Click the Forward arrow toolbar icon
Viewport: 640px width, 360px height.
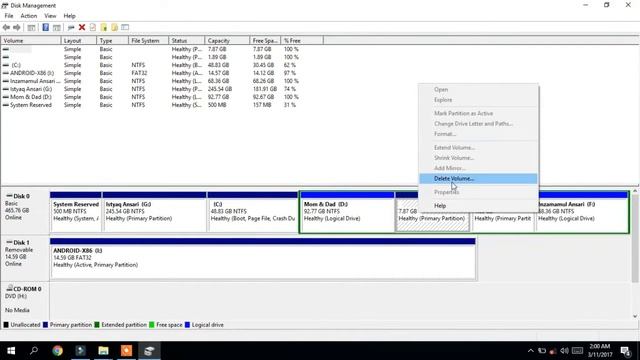click(x=17, y=27)
